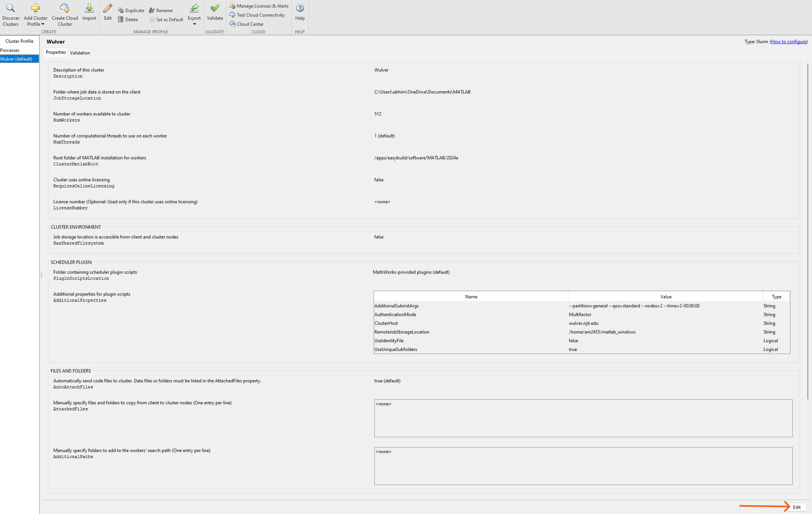Viewport: 812px width, 514px height.
Task: Open Discover Clusters tool
Action: click(11, 15)
